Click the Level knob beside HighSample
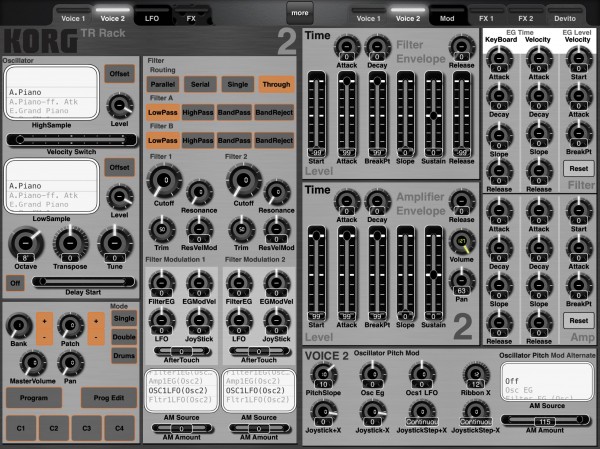 (x=120, y=106)
